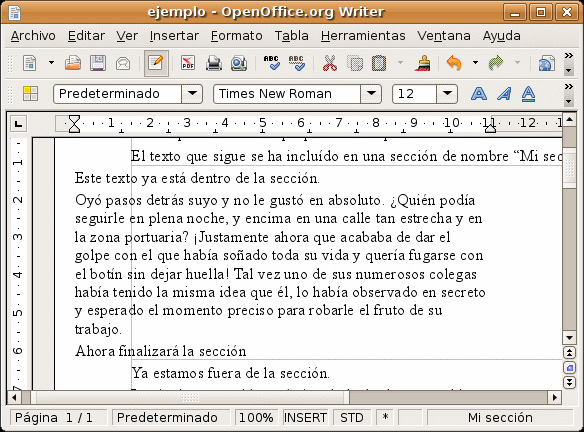Open the font size 12 dropdown

coord(447,93)
